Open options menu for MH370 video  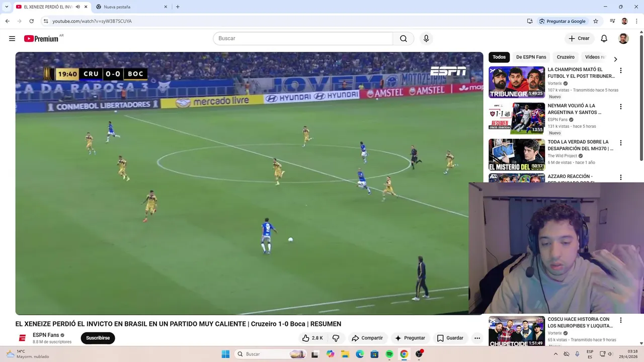coord(620,143)
